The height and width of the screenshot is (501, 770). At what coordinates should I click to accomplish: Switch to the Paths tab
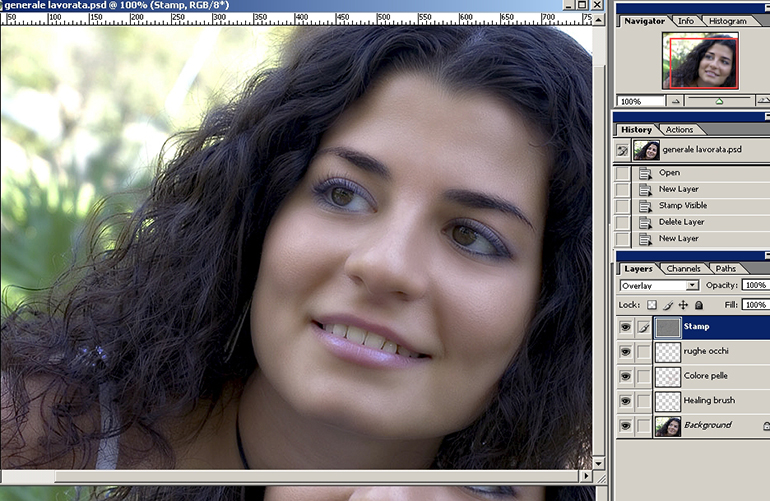coord(725,269)
